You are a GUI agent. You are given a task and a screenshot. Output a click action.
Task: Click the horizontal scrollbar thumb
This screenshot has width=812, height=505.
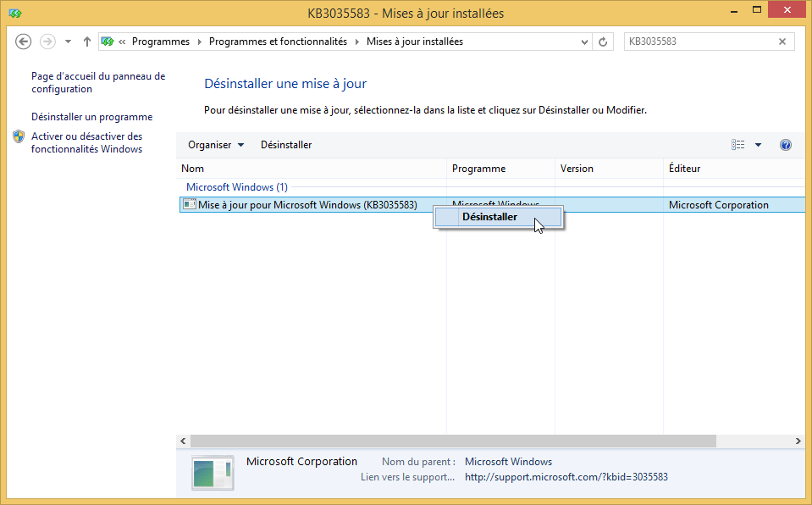tap(453, 441)
